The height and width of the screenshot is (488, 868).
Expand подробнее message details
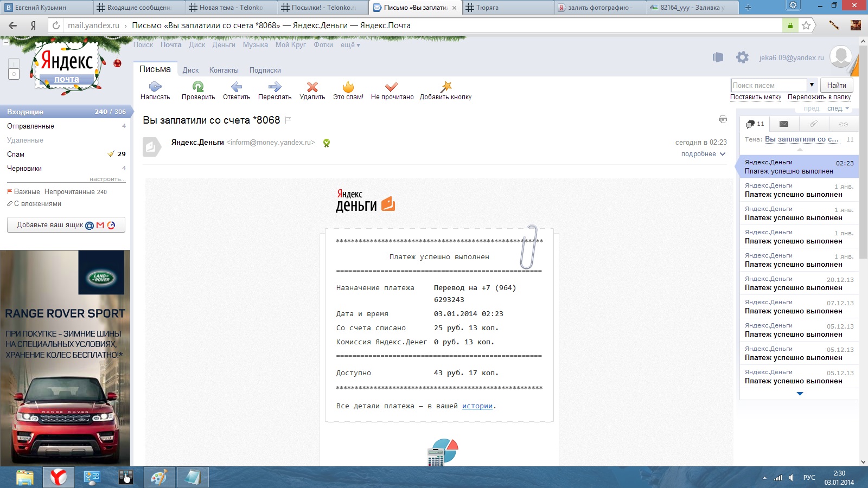pos(703,154)
